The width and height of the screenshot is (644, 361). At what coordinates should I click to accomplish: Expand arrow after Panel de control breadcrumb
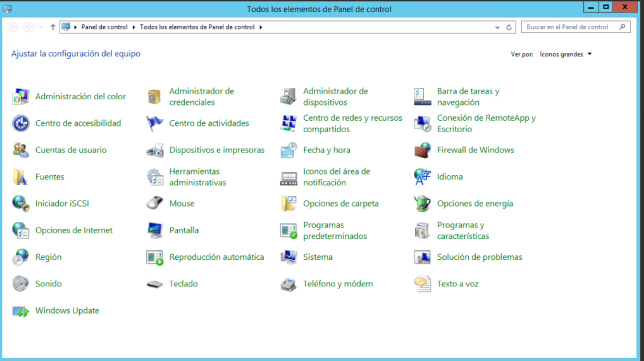point(134,27)
